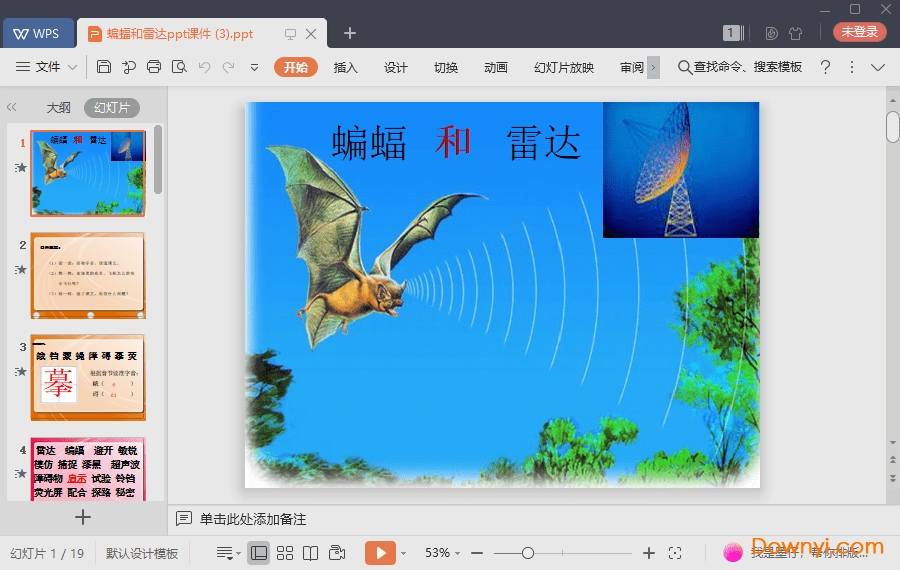The image size is (900, 570).
Task: Click the workspace number 1 icon
Action: pos(733,33)
